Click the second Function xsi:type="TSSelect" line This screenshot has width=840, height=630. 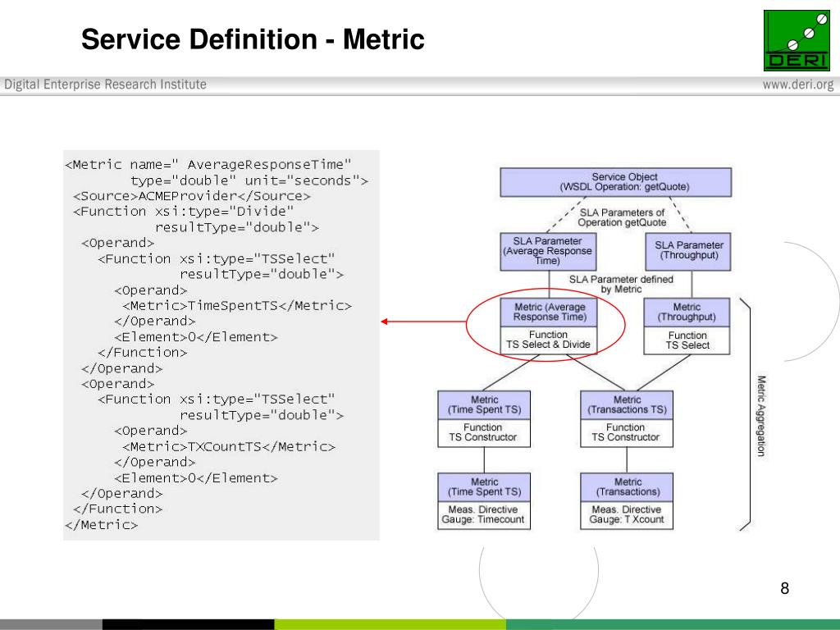coord(217,399)
